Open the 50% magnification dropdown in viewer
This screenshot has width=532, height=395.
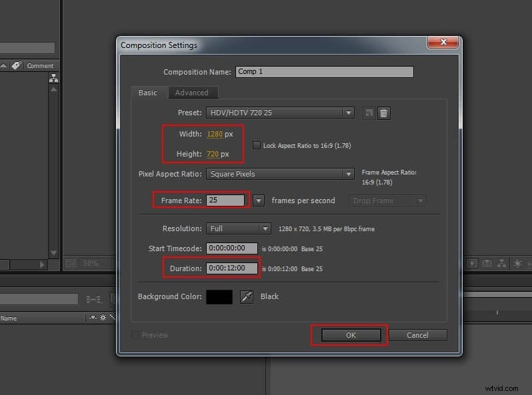pos(96,263)
